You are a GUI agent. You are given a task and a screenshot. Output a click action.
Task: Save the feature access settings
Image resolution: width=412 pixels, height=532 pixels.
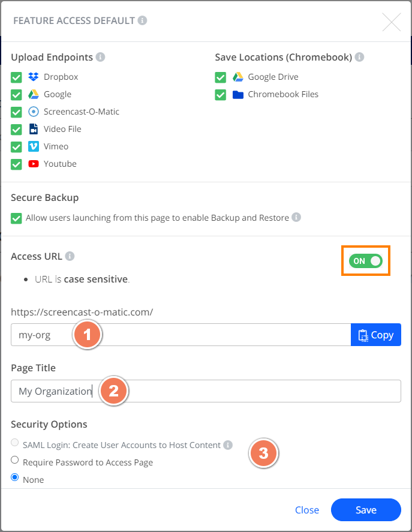tap(366, 510)
